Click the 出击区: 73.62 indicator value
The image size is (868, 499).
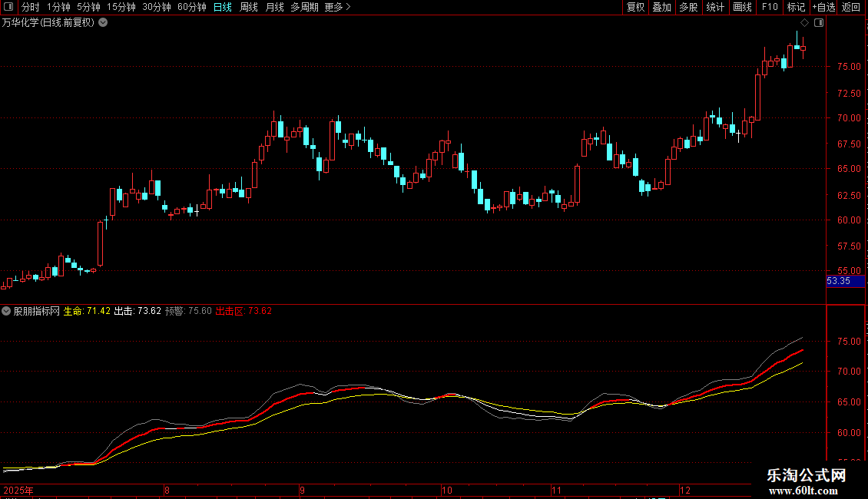pyautogui.click(x=244, y=311)
